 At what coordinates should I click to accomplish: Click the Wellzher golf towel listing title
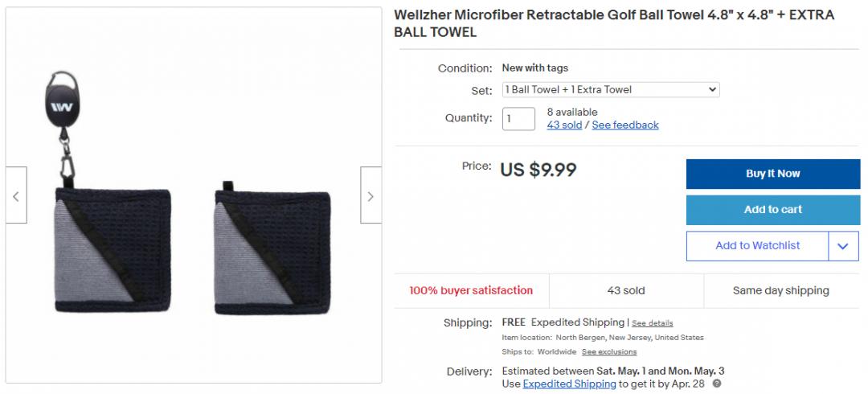pyautogui.click(x=614, y=23)
